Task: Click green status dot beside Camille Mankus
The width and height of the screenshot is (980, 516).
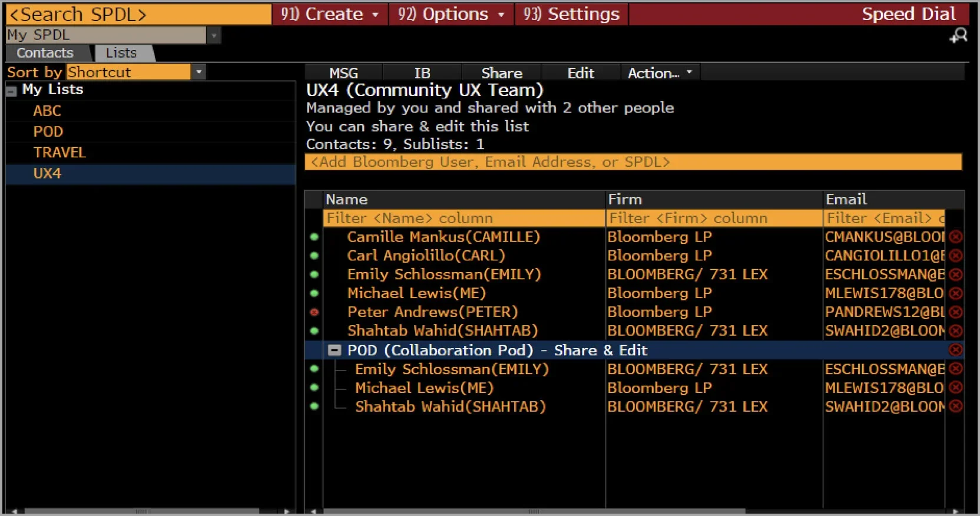Action: coord(314,237)
